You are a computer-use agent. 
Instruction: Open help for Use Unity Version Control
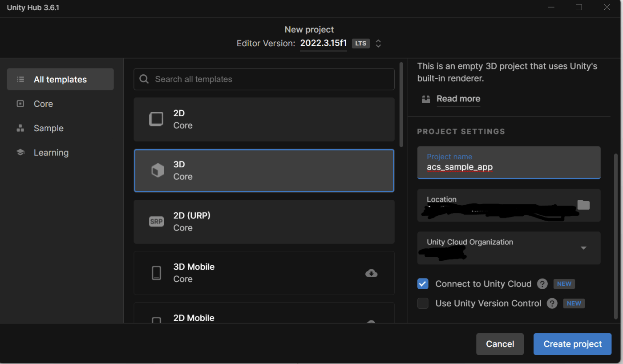coord(552,303)
